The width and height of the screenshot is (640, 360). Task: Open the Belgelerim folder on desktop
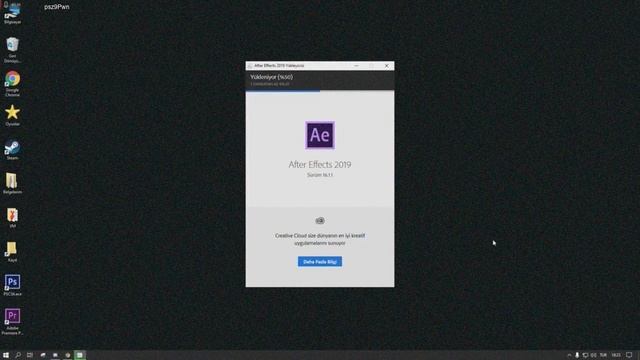(12, 183)
